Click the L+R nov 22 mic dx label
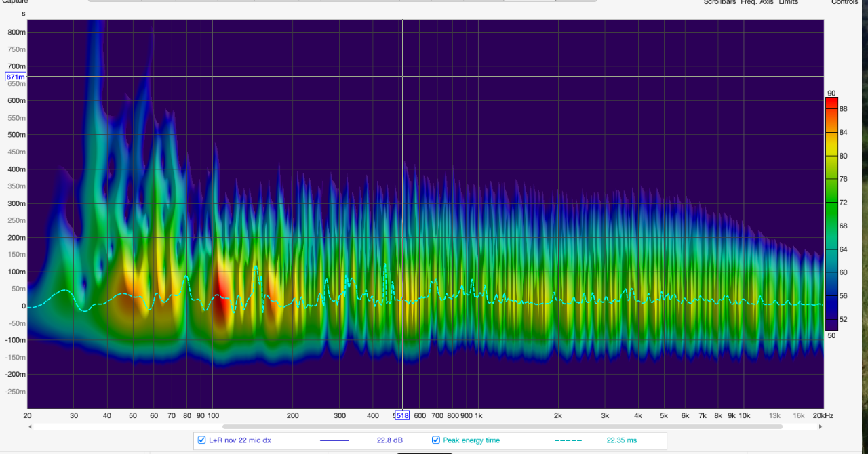 [240, 440]
